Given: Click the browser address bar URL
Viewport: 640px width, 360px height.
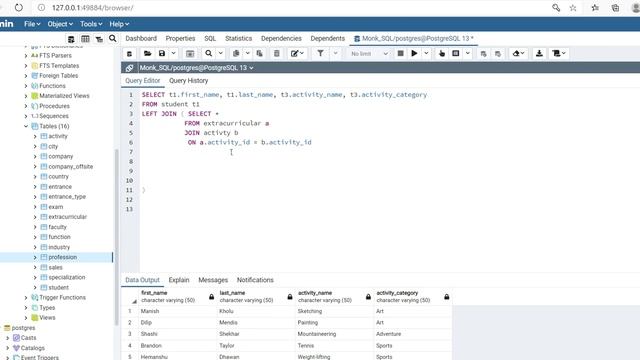Looking at the screenshot, I should 93,8.
